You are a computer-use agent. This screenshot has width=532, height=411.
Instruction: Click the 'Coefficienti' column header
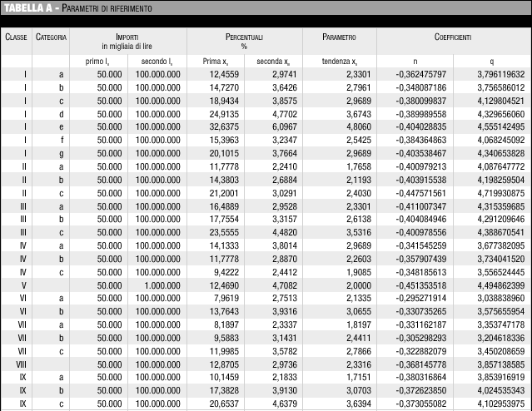[453, 37]
